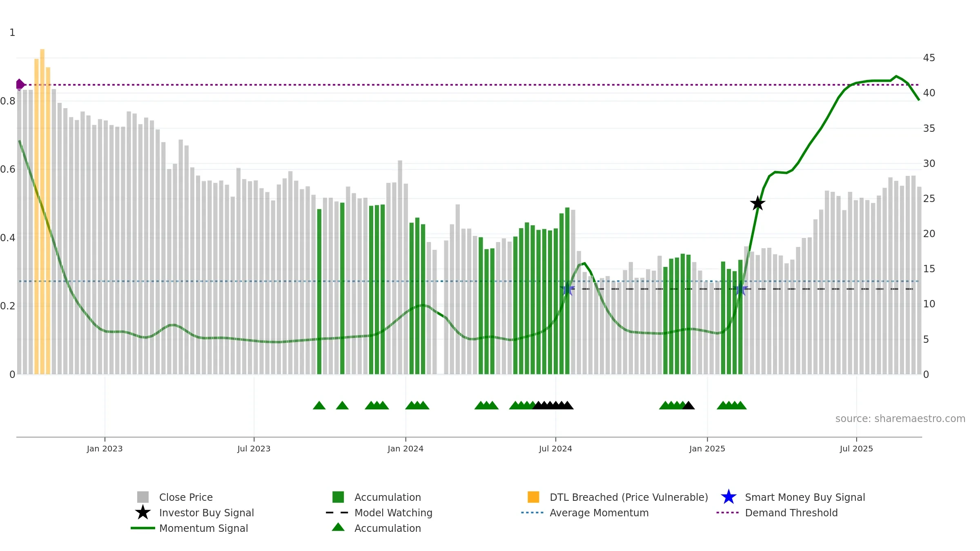Click the tallest orange DTL Breached bar
Screen dimensions: 980x551
[x=42, y=211]
